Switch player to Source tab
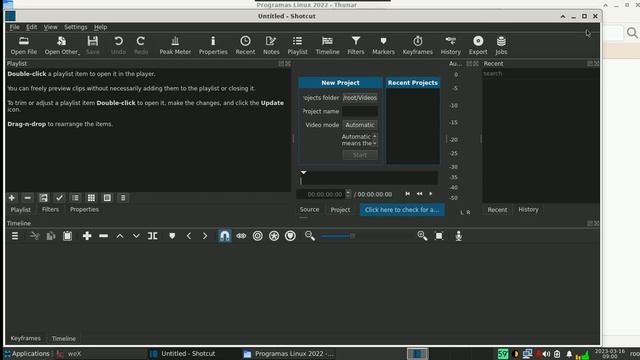Viewport: 640px width, 360px height. coord(309,209)
